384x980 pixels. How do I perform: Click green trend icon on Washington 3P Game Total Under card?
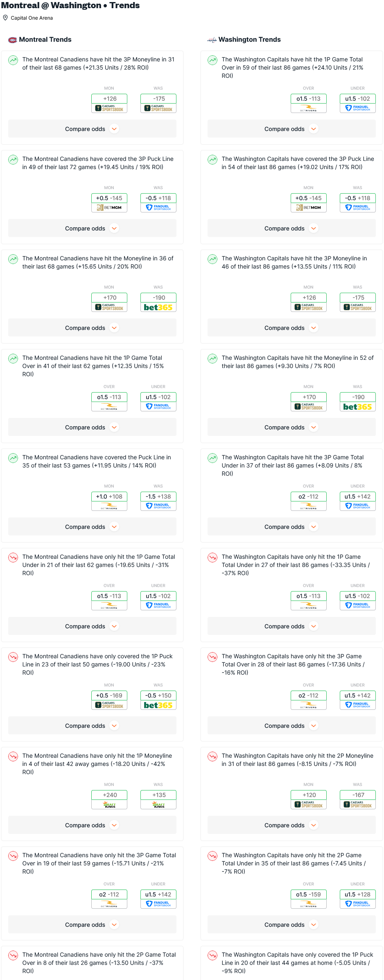click(x=212, y=458)
